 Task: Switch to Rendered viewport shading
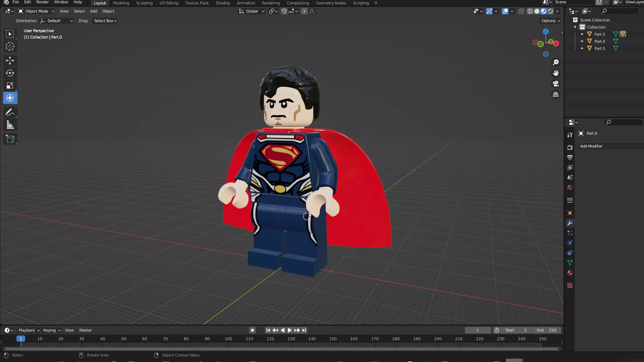550,11
